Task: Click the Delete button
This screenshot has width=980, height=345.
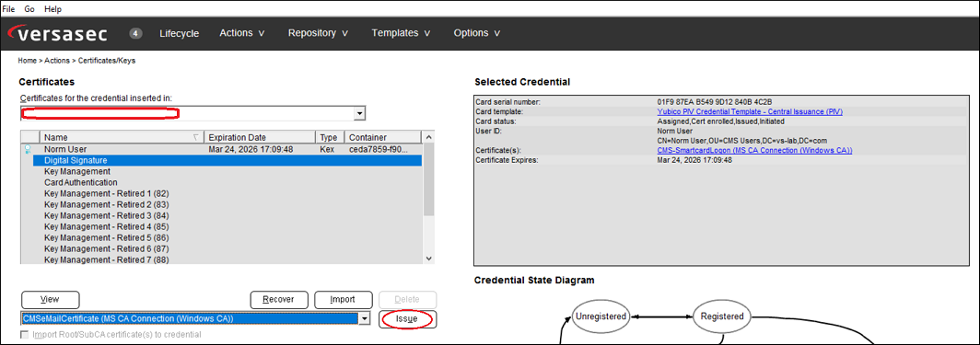Action: pos(407,299)
